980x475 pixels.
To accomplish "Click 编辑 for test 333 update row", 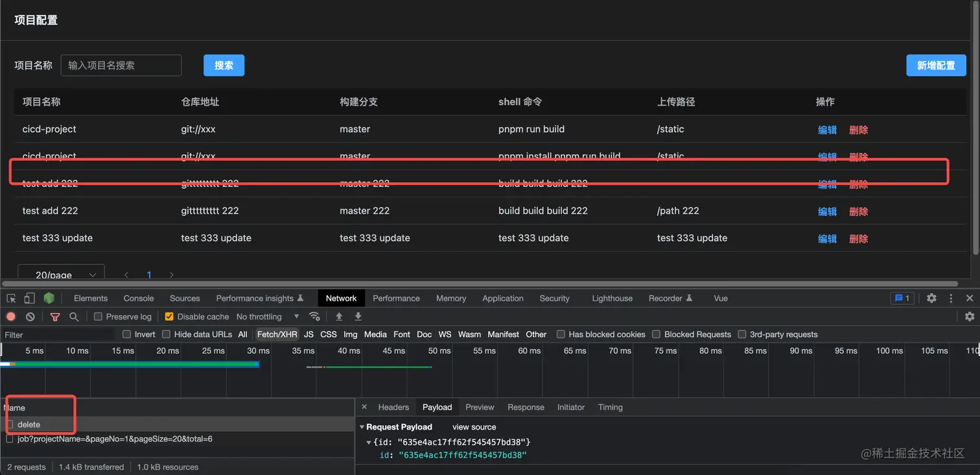I will pos(828,238).
